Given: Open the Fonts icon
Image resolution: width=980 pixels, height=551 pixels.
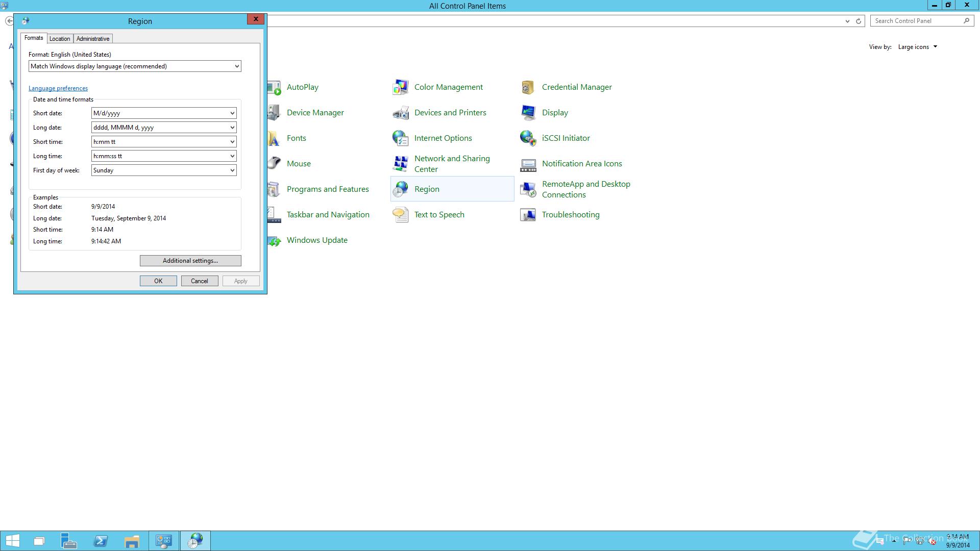Looking at the screenshot, I should 275,138.
